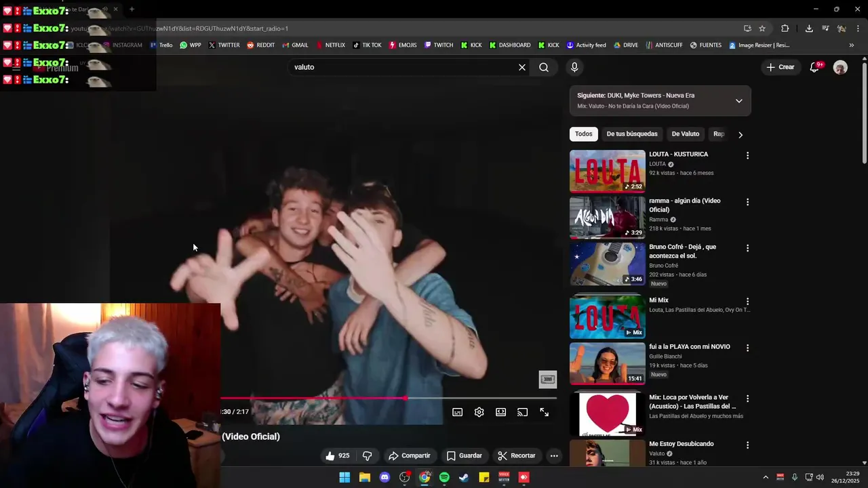Open the Me Estoy Desubicando title link
The width and height of the screenshot is (868, 488).
pyautogui.click(x=682, y=444)
